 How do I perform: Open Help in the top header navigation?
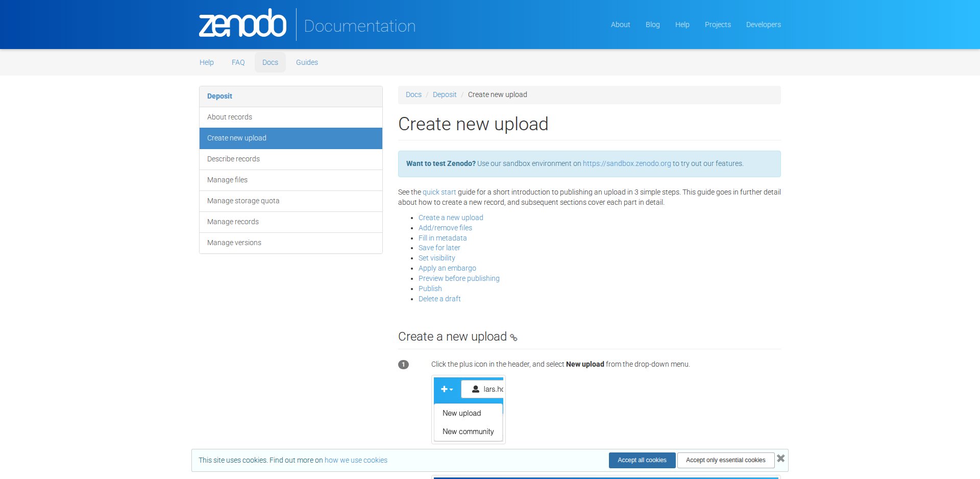click(x=682, y=25)
